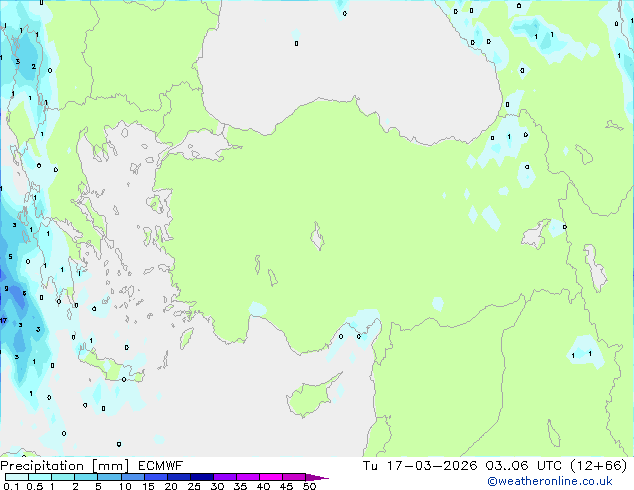Image resolution: width=634 pixels, height=490 pixels.
Task: Click the legend value label '25'
Action: (194, 486)
